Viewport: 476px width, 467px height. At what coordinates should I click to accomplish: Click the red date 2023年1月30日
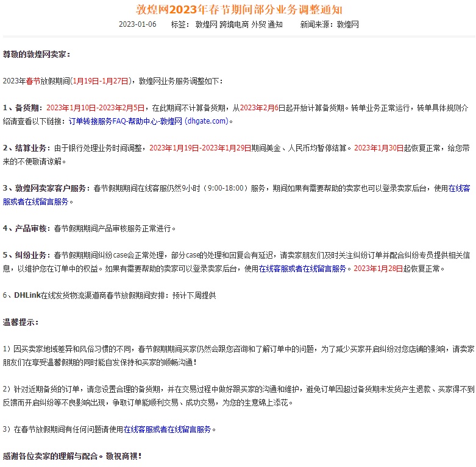(x=379, y=148)
